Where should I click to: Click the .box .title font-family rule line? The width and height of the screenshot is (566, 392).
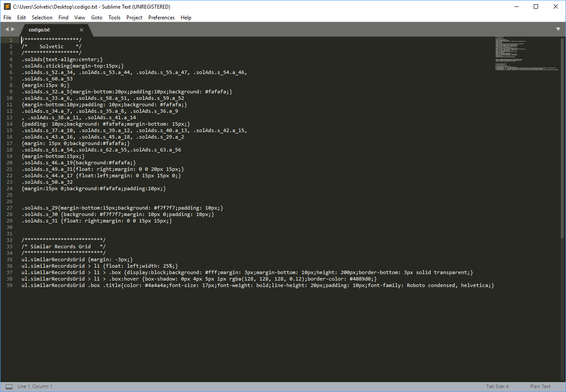pos(258,285)
